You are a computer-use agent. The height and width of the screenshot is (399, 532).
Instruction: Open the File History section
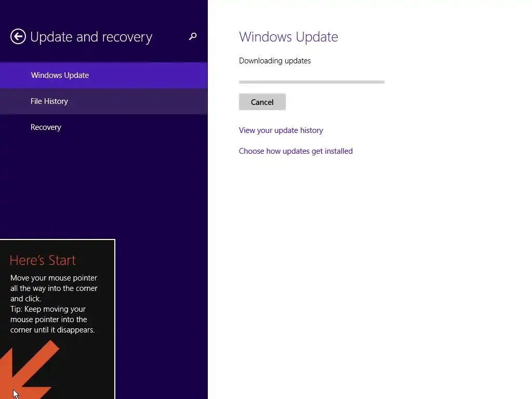103,101
